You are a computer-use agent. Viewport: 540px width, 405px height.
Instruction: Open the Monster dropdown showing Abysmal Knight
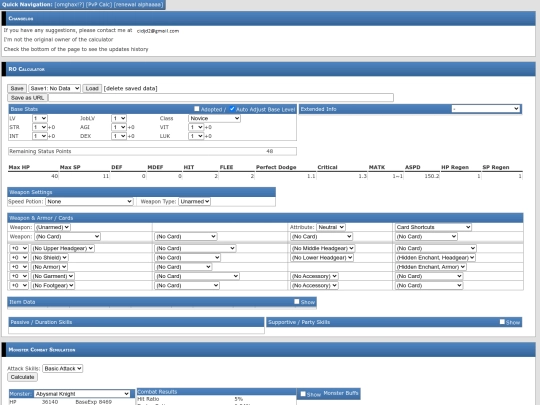tap(82, 394)
